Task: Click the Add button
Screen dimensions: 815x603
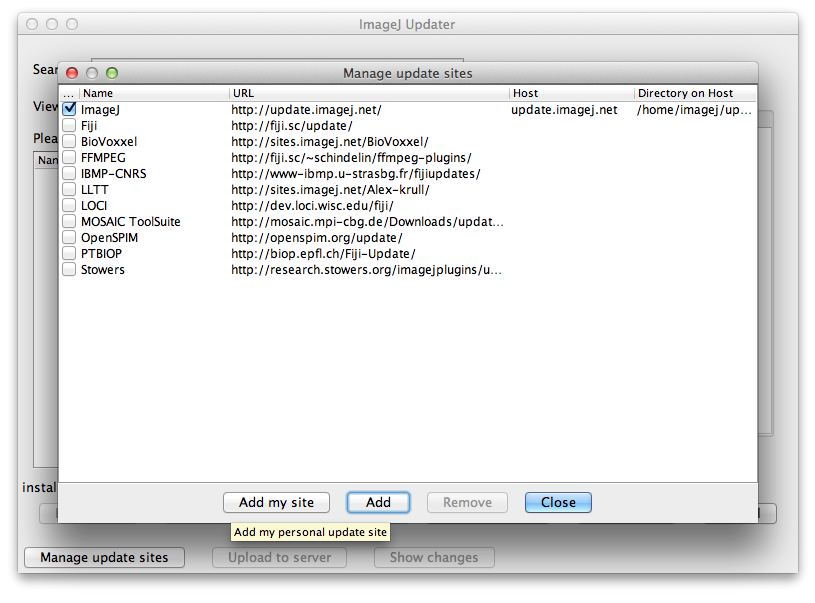Action: click(378, 503)
